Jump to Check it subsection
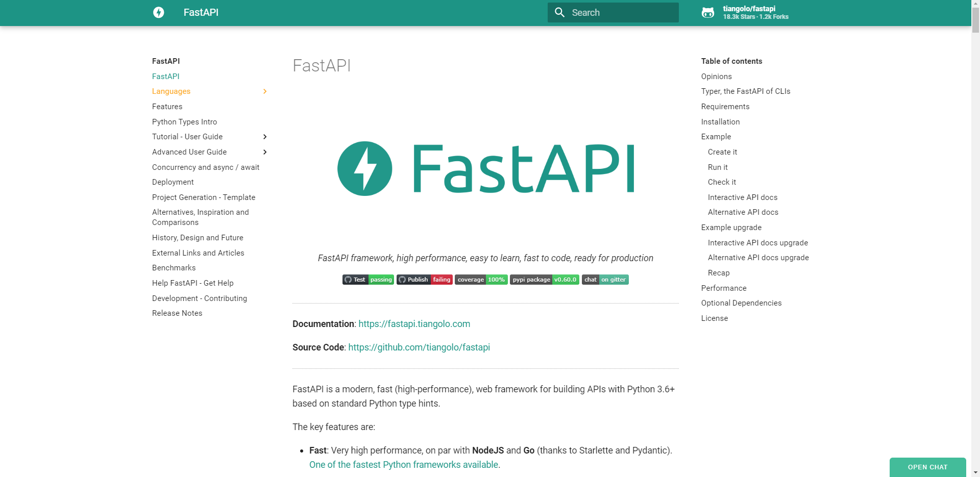Viewport: 980px width, 477px height. pos(722,182)
